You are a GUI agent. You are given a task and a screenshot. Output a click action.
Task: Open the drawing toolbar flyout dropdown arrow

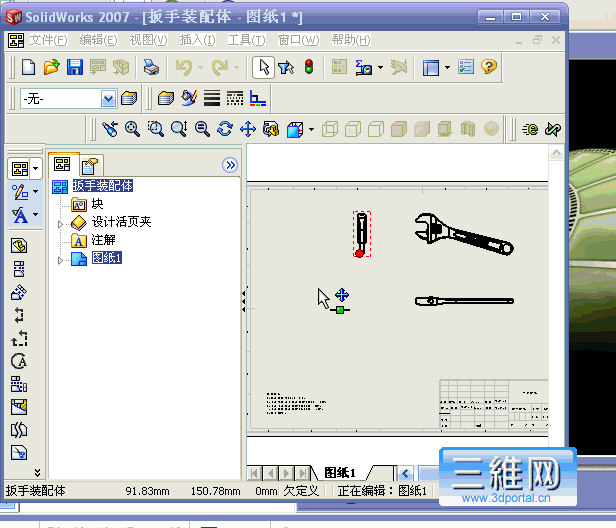click(x=35, y=169)
